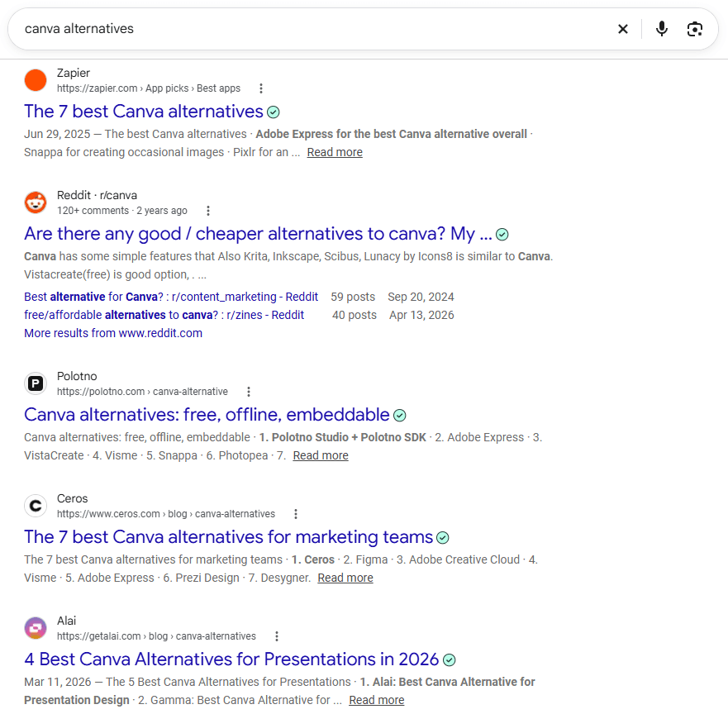728x714 pixels.
Task: Click 120+ comments · 2 years ago text
Action: click(122, 211)
